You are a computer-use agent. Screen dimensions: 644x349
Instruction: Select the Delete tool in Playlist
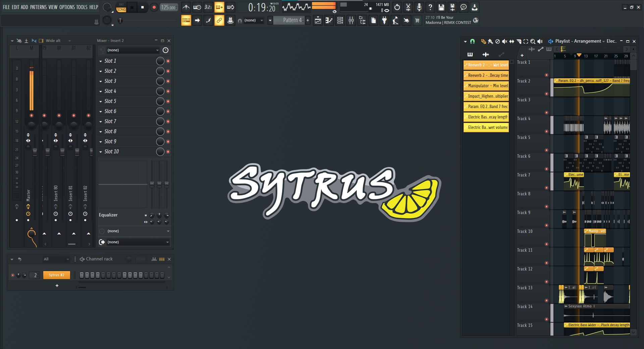coord(497,41)
